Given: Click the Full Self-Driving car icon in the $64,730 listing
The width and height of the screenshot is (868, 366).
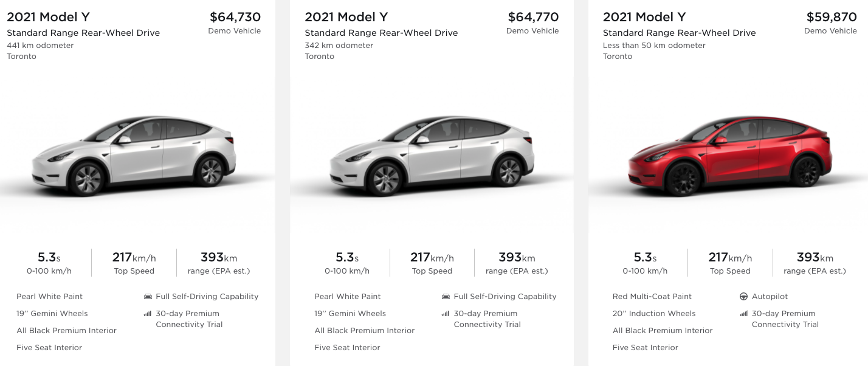Looking at the screenshot, I should pyautogui.click(x=148, y=297).
